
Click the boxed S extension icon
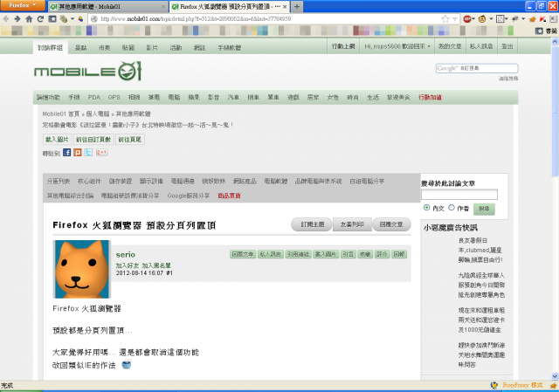coord(500,19)
